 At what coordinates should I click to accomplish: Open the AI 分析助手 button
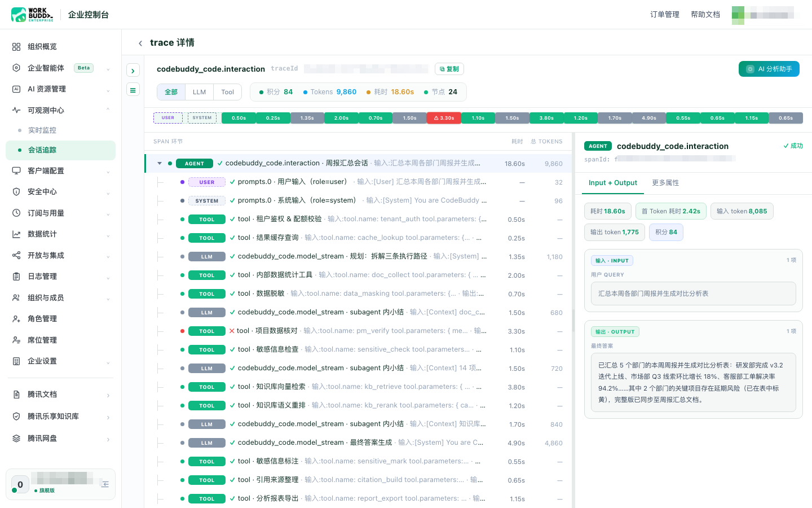tap(769, 69)
